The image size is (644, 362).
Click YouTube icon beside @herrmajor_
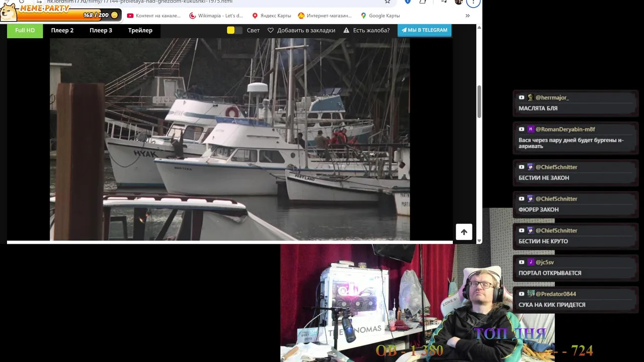[x=522, y=98]
